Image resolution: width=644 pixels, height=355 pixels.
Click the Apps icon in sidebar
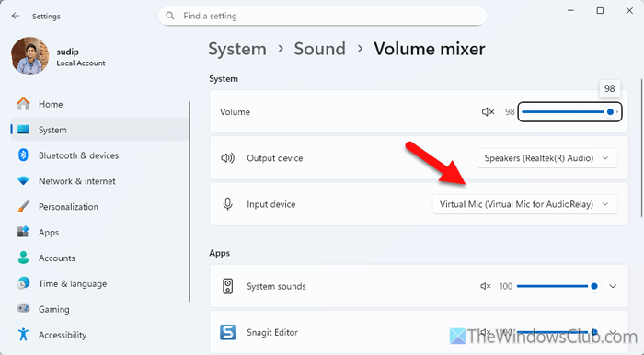23,232
